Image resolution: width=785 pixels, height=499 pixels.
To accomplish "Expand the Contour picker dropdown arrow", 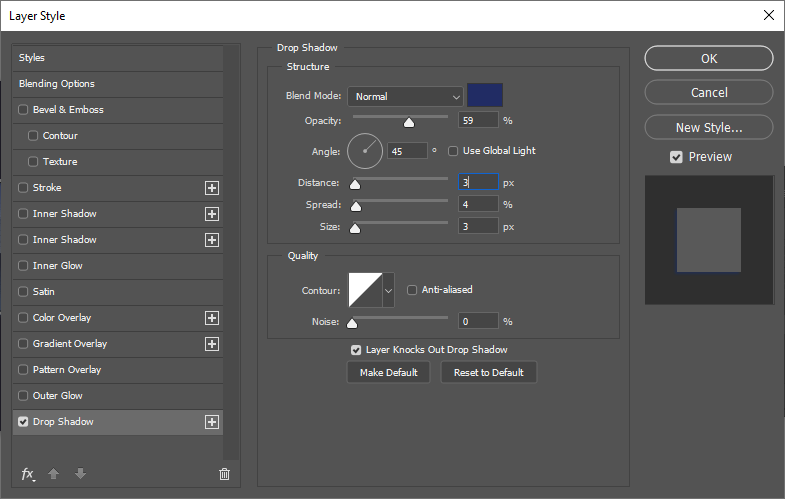I will click(389, 290).
